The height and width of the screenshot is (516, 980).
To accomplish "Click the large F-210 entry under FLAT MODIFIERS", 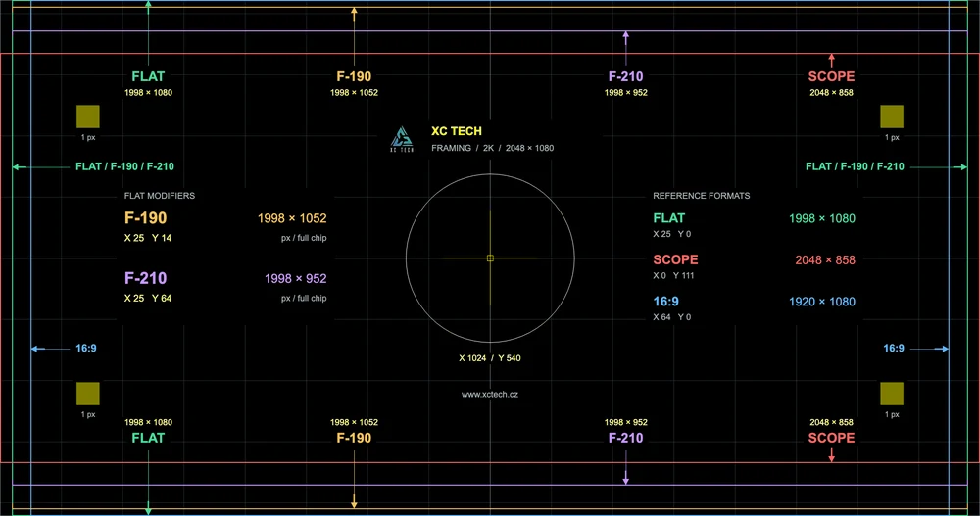I will pos(146,278).
